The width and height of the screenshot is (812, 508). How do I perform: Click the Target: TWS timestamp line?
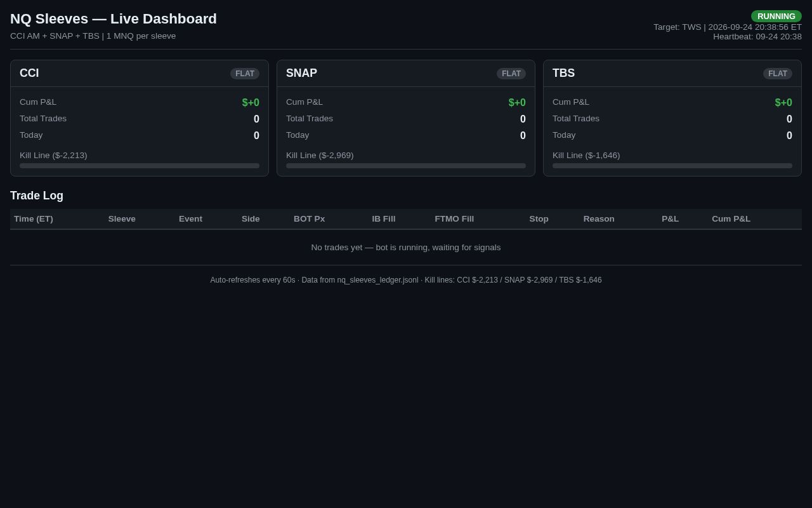(x=728, y=27)
